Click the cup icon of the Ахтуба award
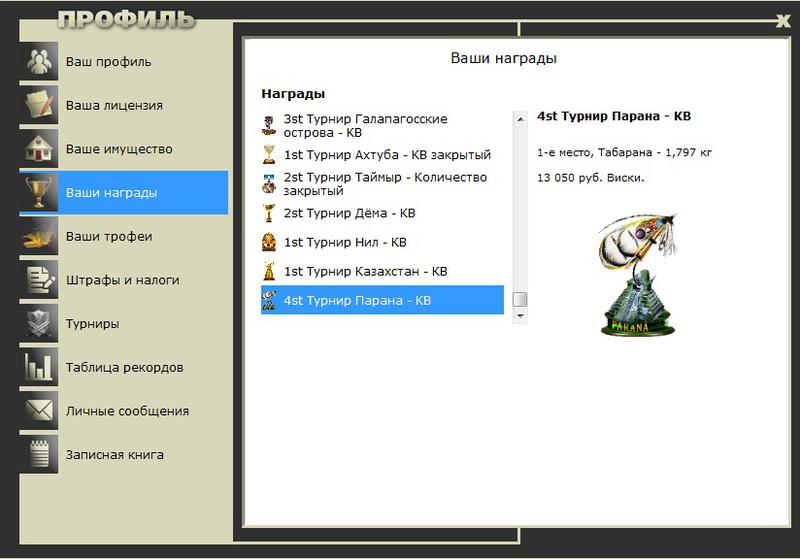800x559 pixels. 269,155
